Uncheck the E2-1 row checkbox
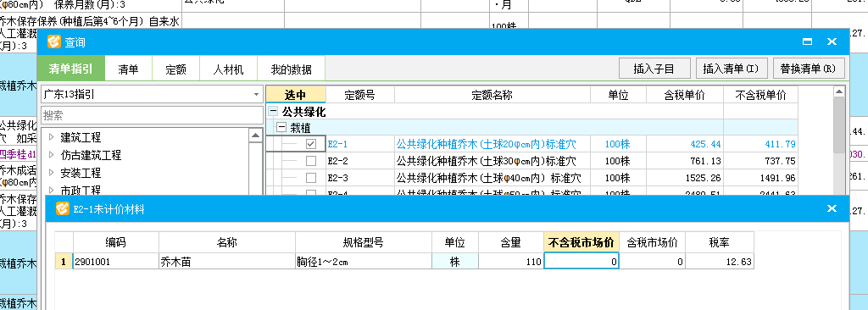Screen dimensions: 868x310 coord(311,144)
